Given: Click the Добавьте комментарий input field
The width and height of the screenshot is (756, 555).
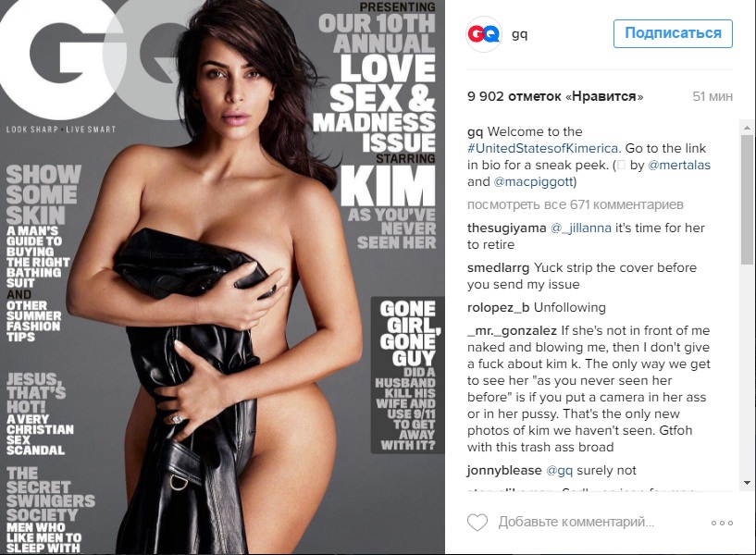Looking at the screenshot, I should click(x=576, y=522).
